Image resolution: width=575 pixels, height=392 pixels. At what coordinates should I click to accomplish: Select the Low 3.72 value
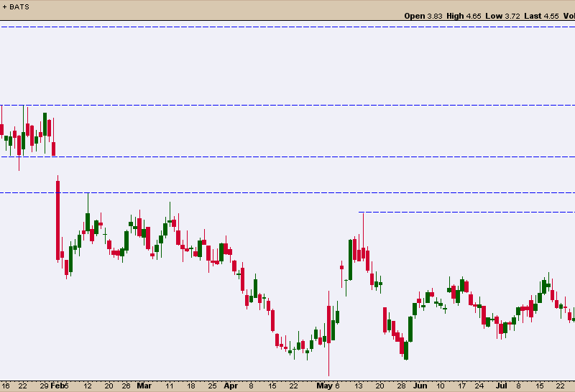[x=502, y=16]
